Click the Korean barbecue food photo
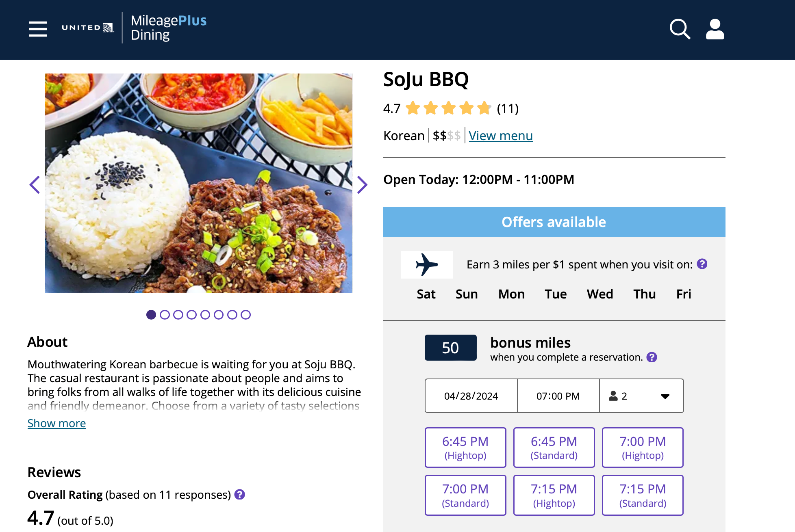 [198, 183]
